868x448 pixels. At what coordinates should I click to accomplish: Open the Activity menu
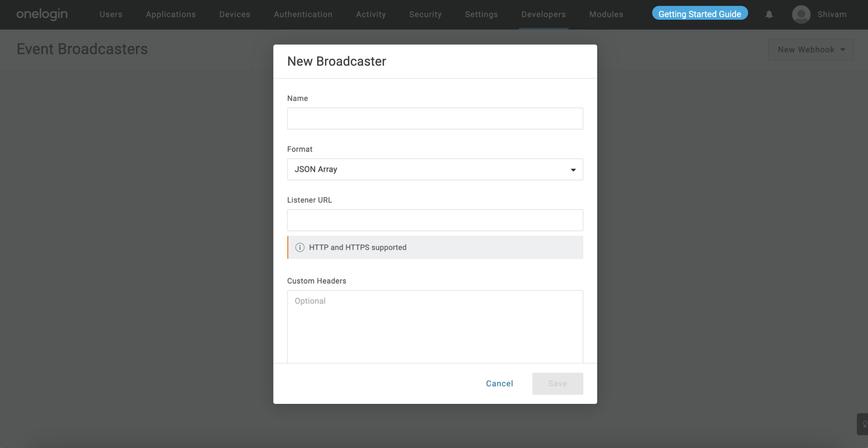371,14
